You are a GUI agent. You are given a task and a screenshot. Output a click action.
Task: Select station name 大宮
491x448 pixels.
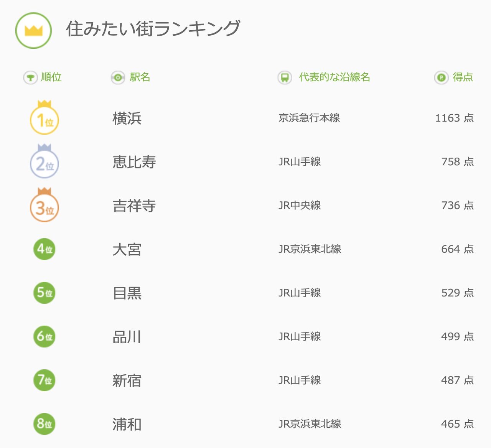[127, 249]
